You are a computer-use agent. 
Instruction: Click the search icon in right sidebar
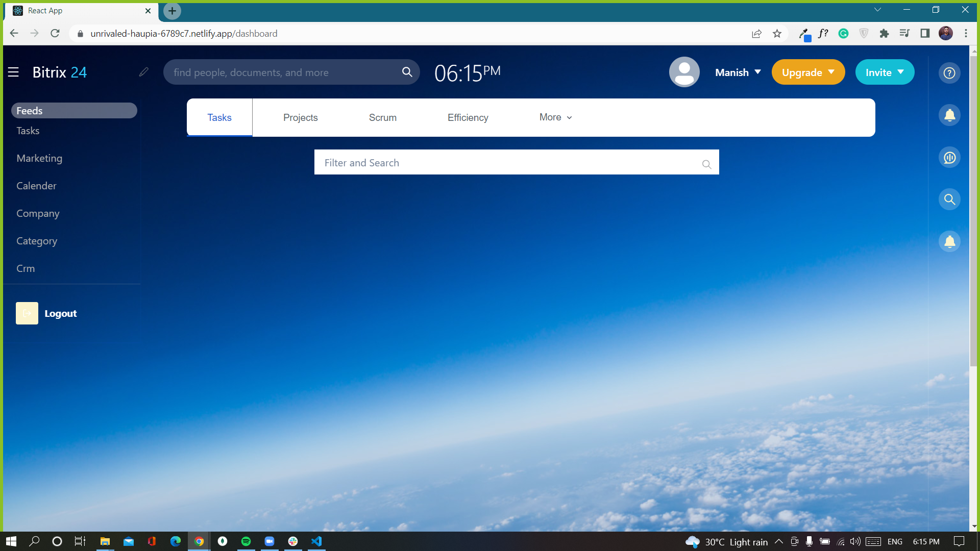tap(949, 199)
